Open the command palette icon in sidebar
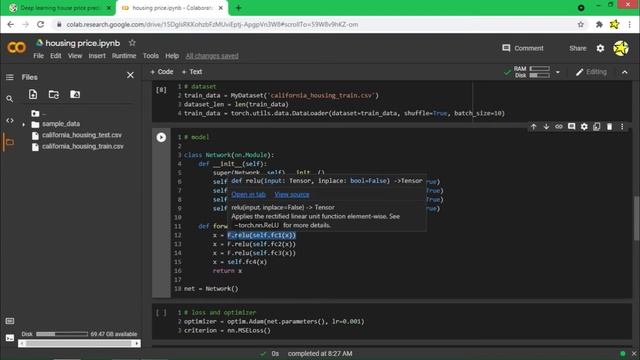The height and width of the screenshot is (360, 640). (x=10, y=321)
